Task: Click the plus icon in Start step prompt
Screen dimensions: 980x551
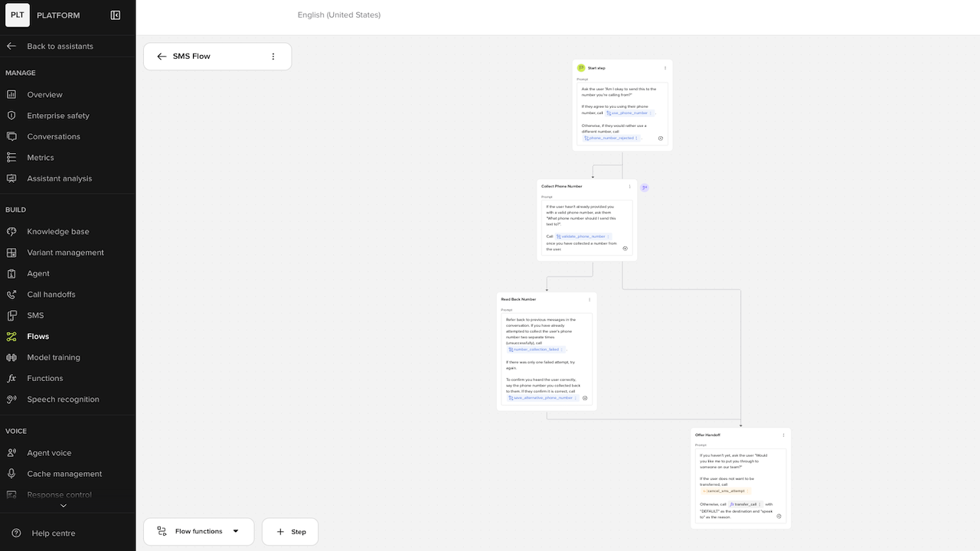Action: point(661,139)
